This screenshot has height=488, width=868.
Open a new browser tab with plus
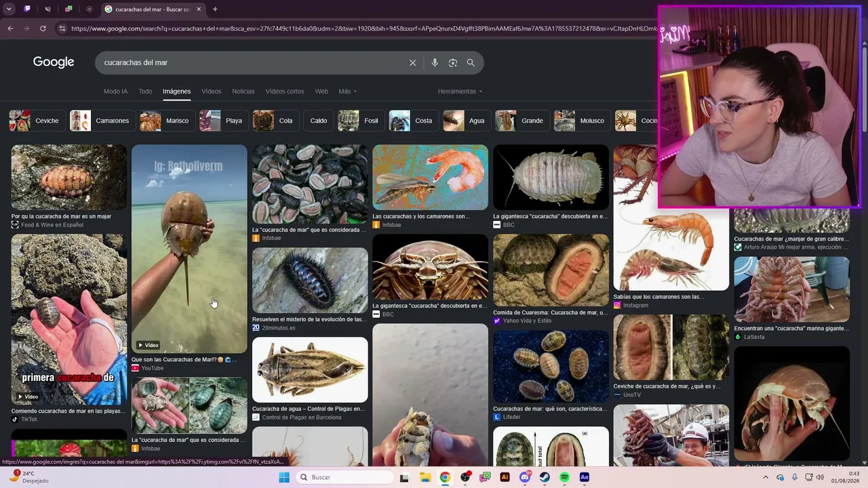pyautogui.click(x=215, y=9)
